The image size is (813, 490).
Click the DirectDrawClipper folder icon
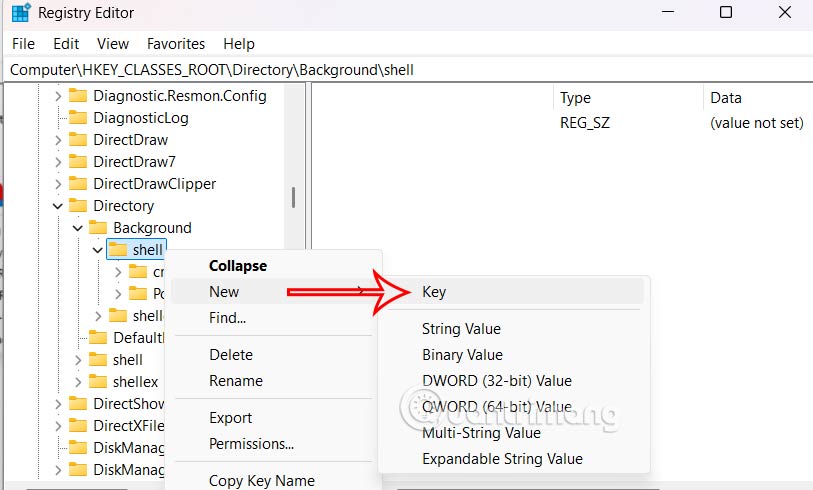[78, 184]
